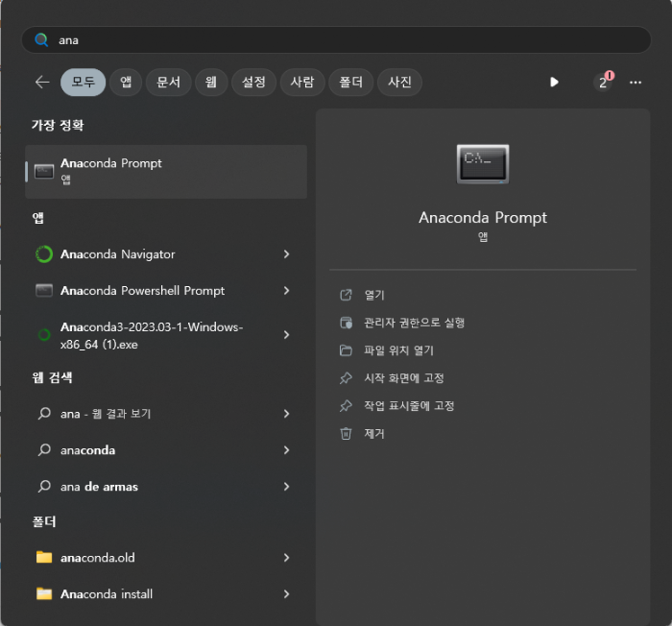Expand Anaconda install folder chevron
The image size is (672, 626).
click(286, 594)
